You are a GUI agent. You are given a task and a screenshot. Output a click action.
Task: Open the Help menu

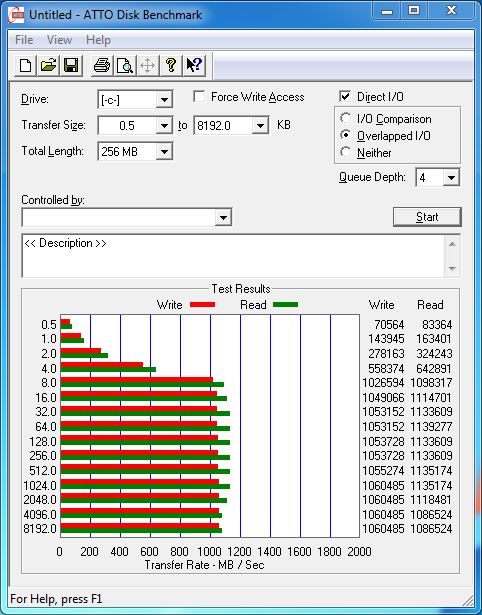(x=98, y=40)
